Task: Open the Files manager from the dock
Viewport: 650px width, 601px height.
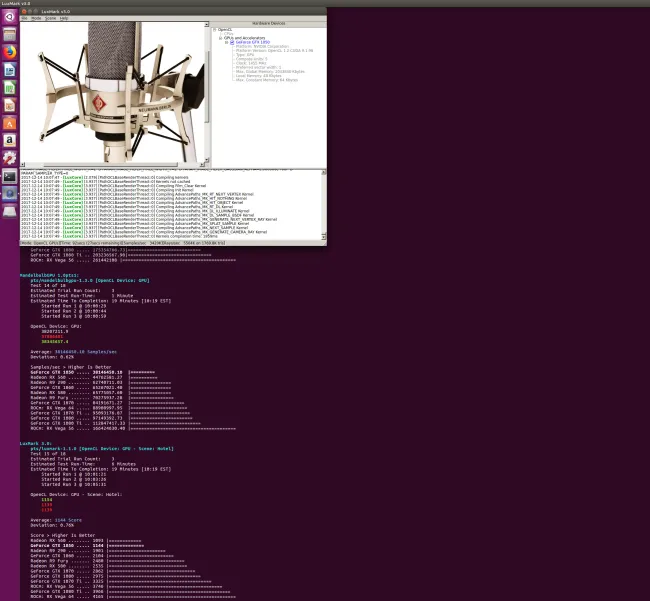Action: 10,34
